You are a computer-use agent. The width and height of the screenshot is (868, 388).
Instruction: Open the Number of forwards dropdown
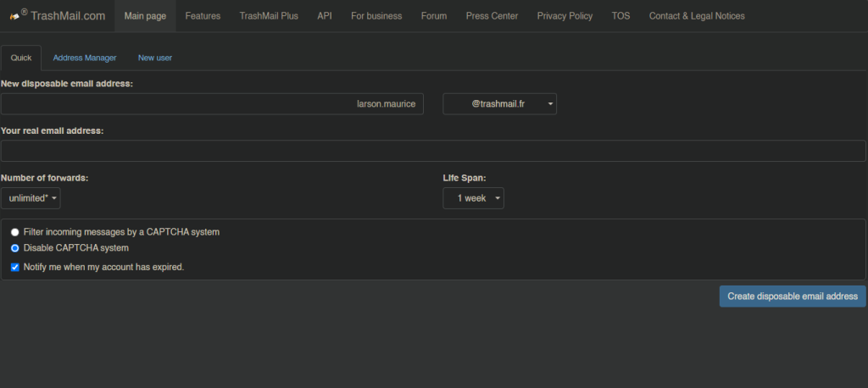coord(31,198)
